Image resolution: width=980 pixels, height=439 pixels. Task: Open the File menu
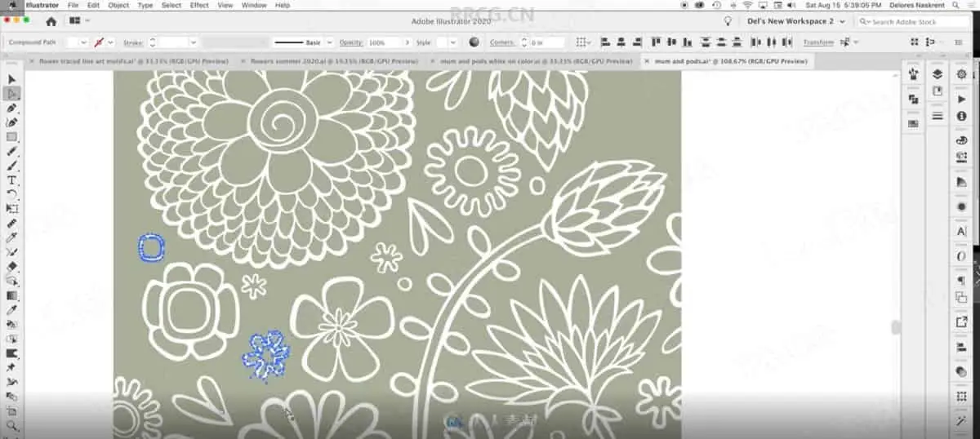pyautogui.click(x=73, y=5)
